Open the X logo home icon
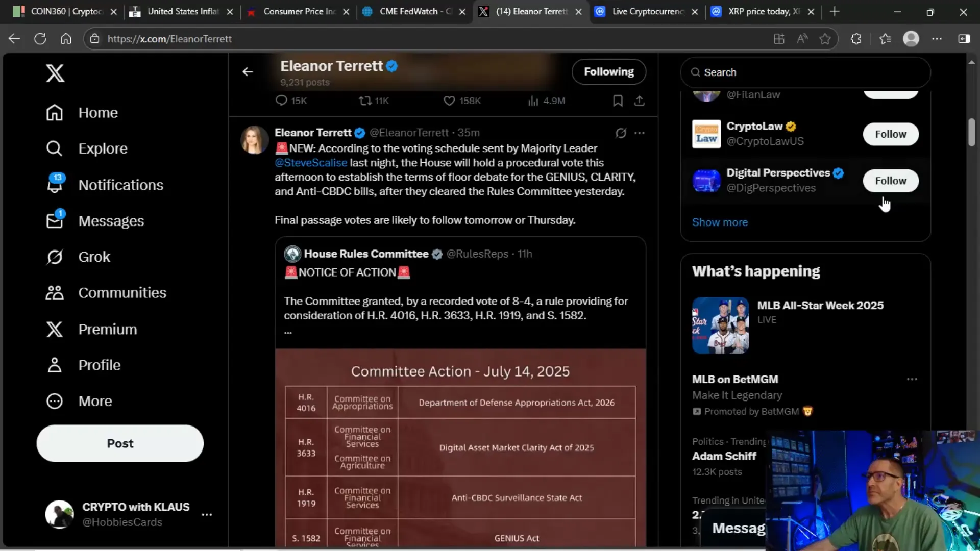The width and height of the screenshot is (980, 551). 55,73
